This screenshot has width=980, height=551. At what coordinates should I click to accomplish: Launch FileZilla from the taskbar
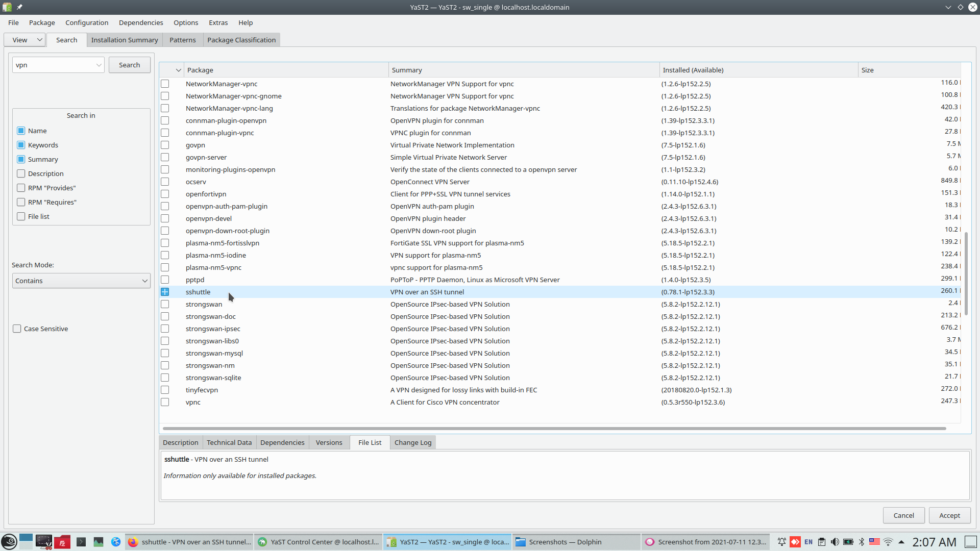[62, 542]
